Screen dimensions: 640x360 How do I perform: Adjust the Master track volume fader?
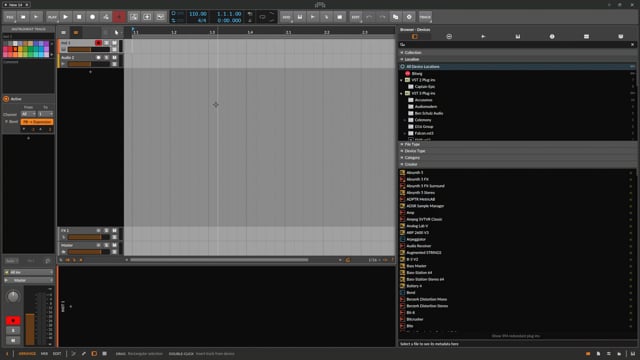[89, 252]
